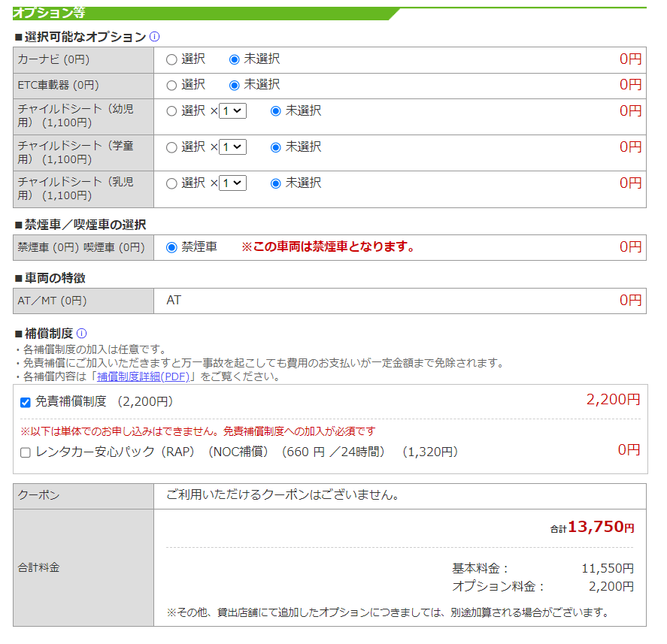Select 選択 radio for チャイルドシート（幼児用）

click(x=171, y=111)
